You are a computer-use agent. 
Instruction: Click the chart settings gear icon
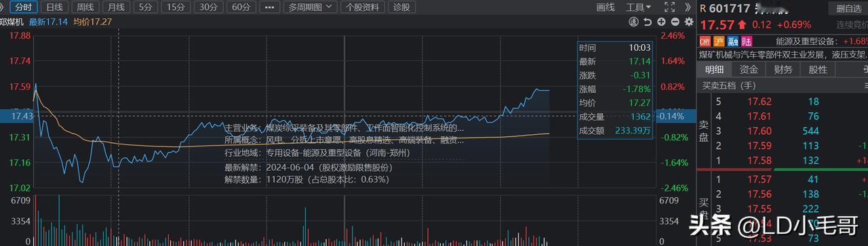pos(689,22)
